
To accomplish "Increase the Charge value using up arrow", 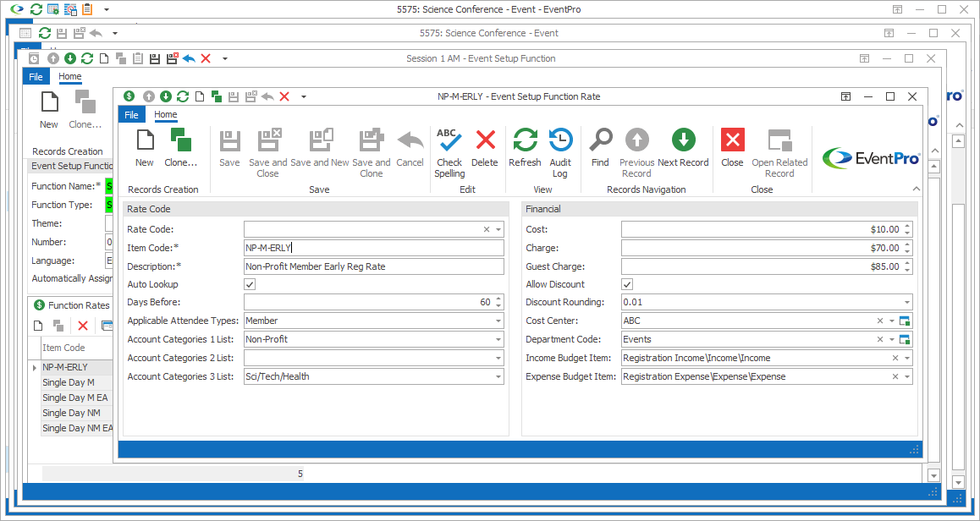I will click(x=907, y=244).
